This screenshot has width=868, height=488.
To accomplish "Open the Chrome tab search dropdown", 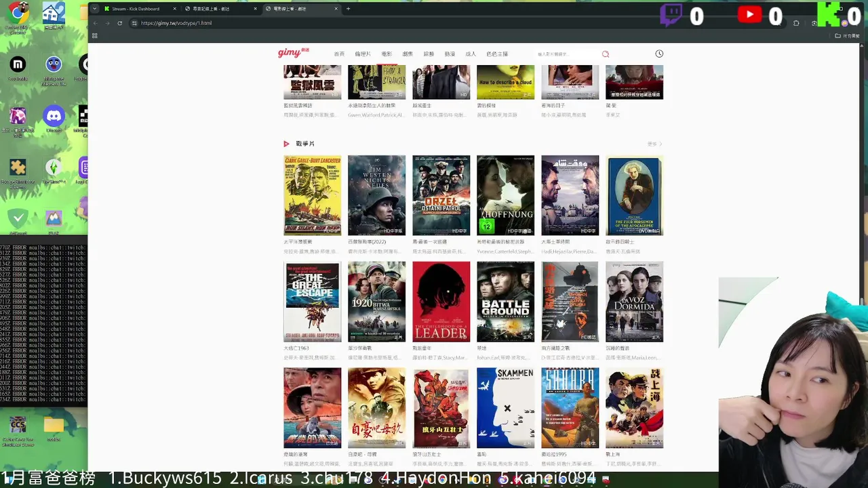I will (95, 9).
